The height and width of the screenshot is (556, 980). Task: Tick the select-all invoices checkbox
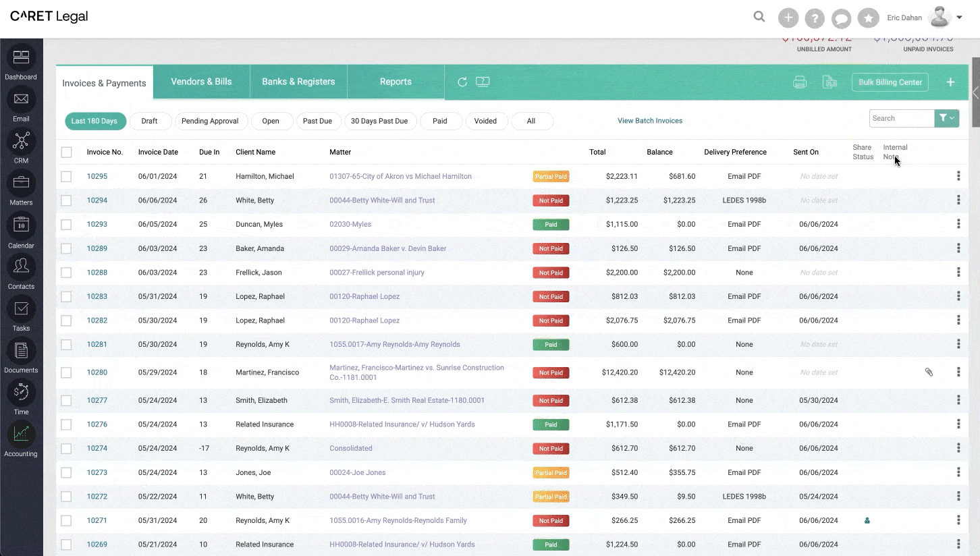pos(66,152)
